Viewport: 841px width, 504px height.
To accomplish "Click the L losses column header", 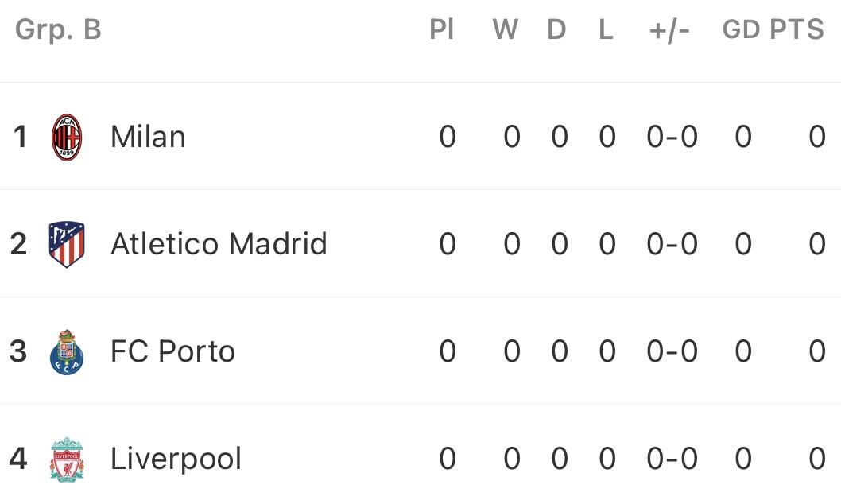I will pyautogui.click(x=606, y=29).
